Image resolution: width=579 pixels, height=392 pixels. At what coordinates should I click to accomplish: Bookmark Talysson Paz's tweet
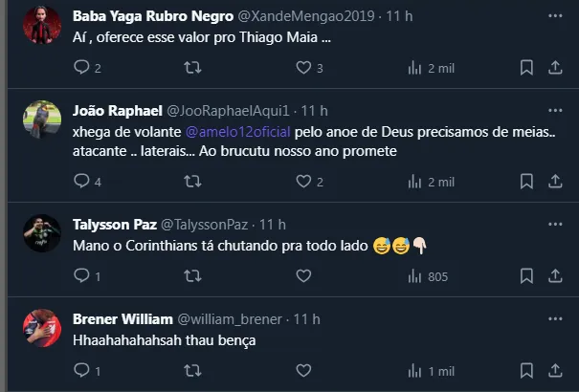(526, 276)
